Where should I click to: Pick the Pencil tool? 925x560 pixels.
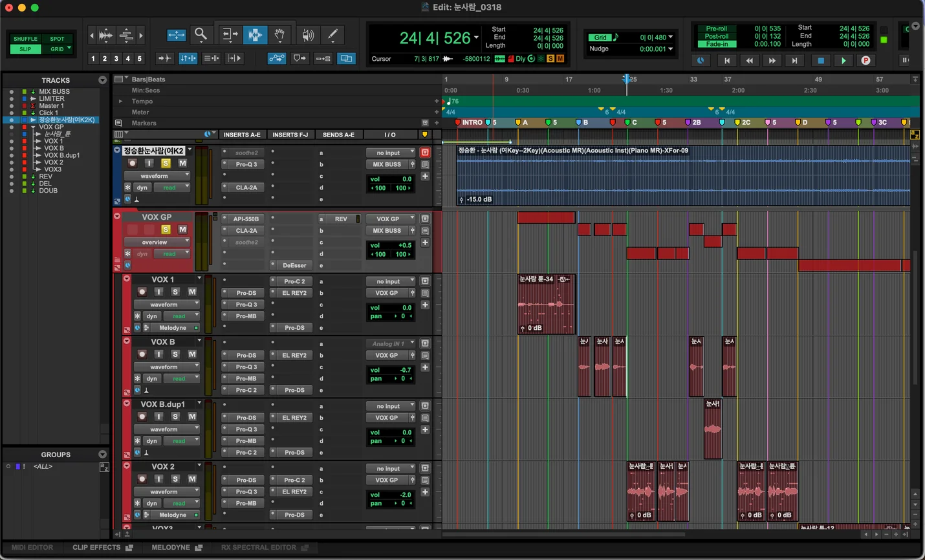coord(332,35)
